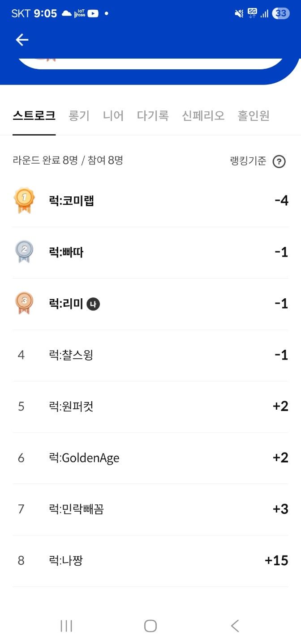Open the 랭킹기준 help question mark
Image resolution: width=301 pixels, height=644 pixels.
tap(279, 161)
